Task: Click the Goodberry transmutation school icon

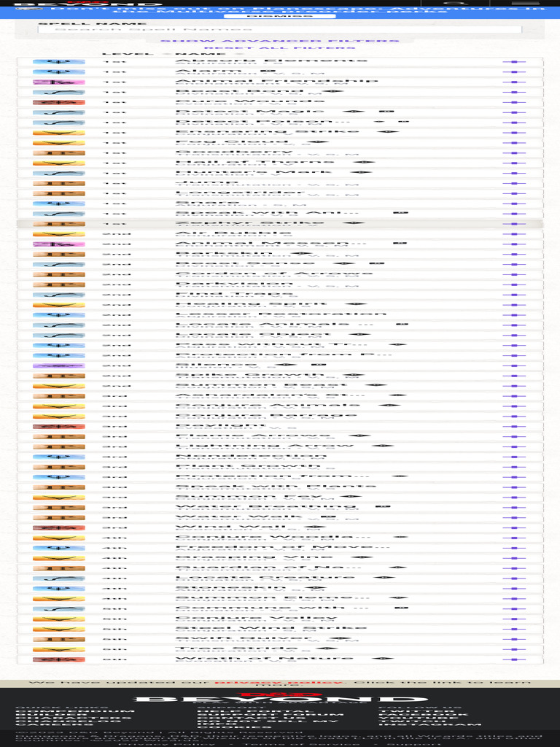Action: click(58, 153)
